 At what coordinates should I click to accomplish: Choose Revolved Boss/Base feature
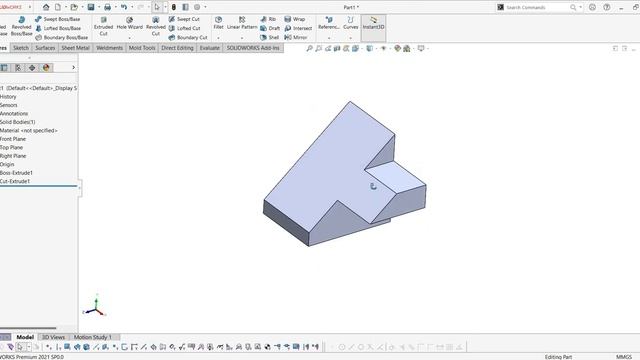point(21,27)
